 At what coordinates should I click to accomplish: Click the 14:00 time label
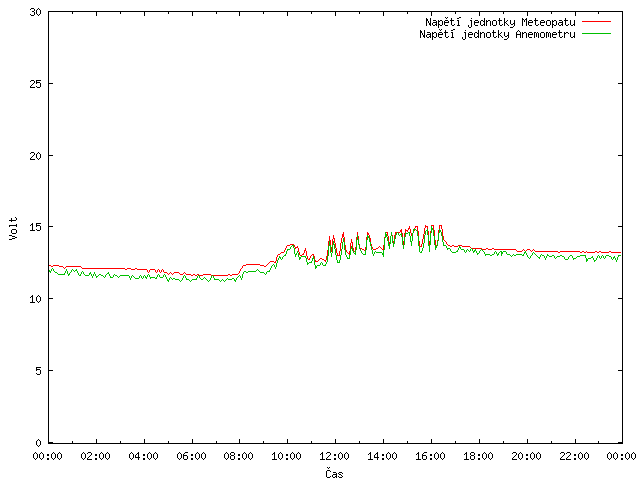click(x=382, y=456)
